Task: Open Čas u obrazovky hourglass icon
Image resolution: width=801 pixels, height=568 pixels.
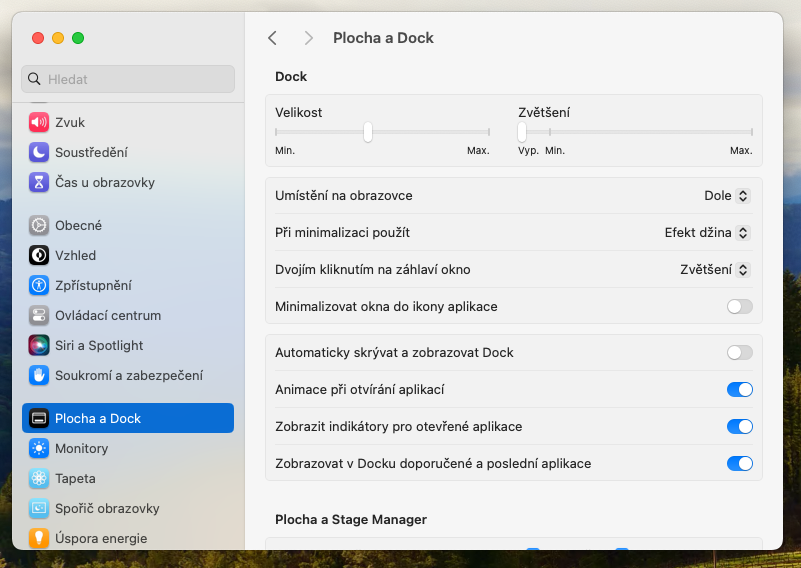Action: [39, 182]
